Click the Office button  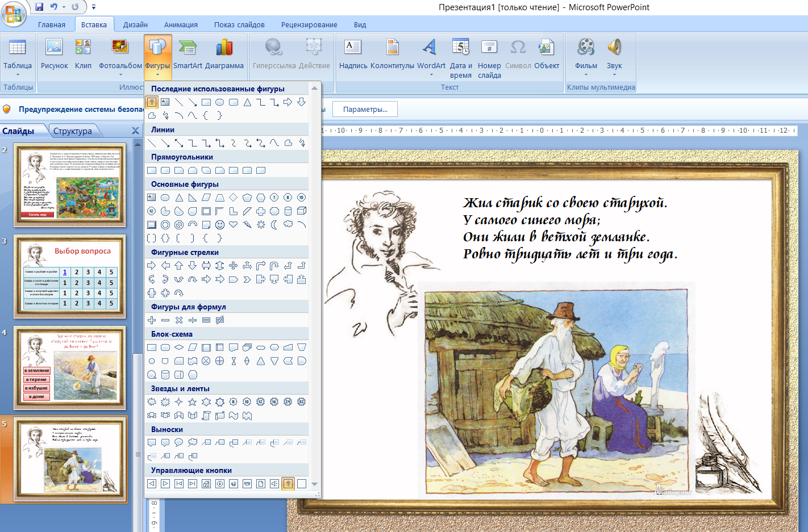click(x=13, y=14)
